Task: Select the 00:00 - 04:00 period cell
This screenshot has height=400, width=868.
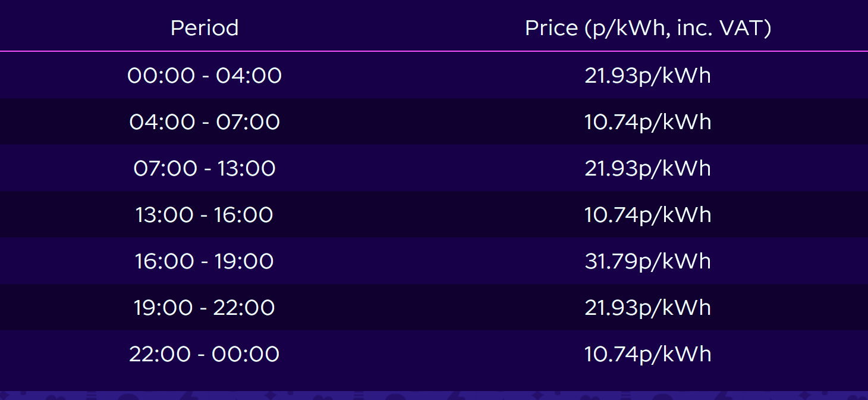Action: tap(205, 76)
